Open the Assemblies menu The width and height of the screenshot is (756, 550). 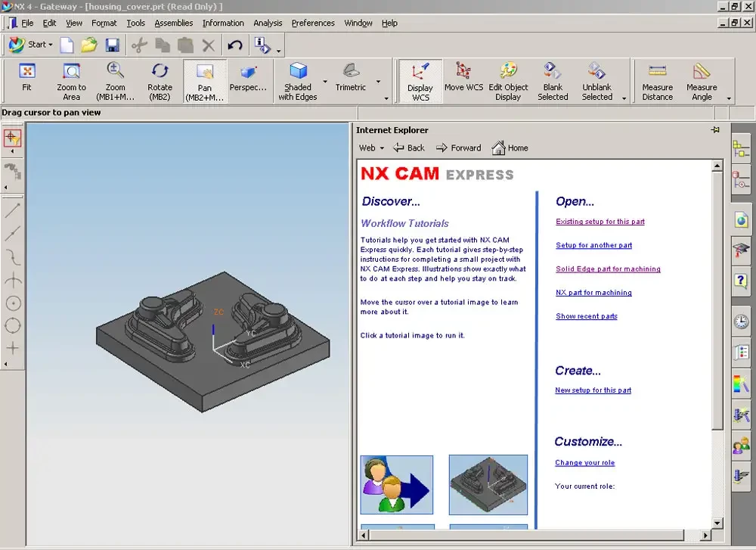(173, 23)
